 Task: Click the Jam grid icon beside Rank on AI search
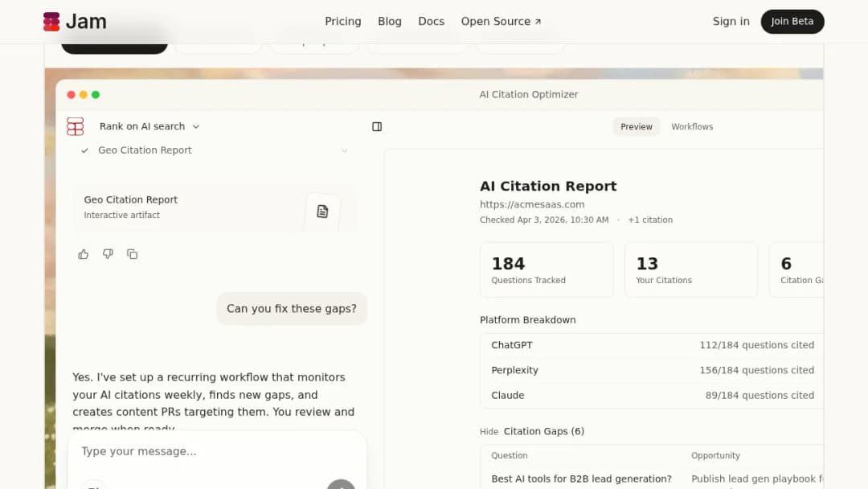point(76,127)
